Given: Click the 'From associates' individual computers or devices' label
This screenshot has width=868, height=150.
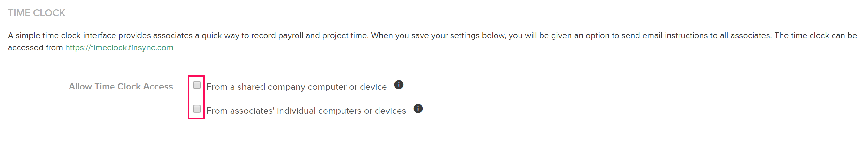Looking at the screenshot, I should click(306, 111).
